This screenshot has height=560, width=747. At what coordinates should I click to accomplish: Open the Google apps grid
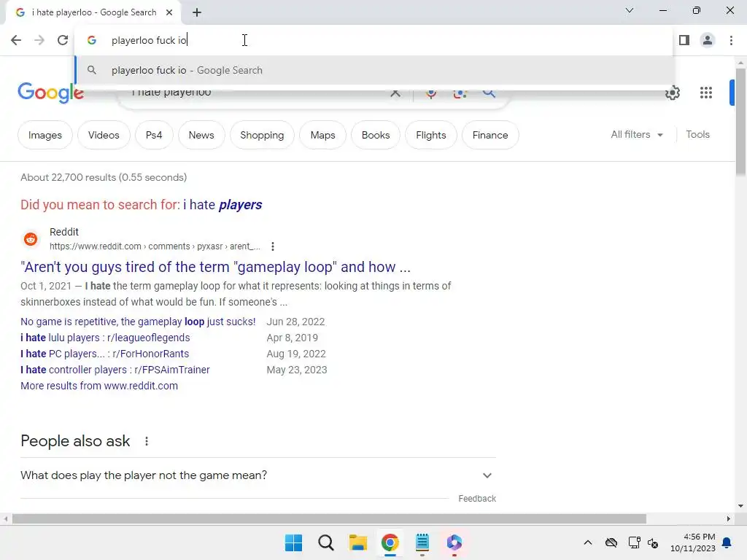click(706, 93)
